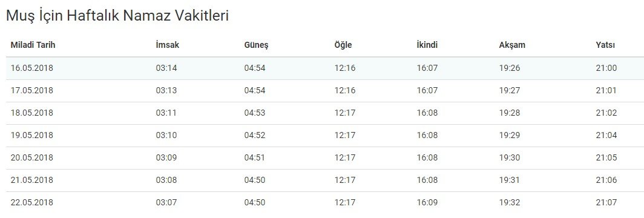Image resolution: width=644 pixels, height=218 pixels.
Task: Click the 19.05.2018 date cell
Action: click(x=32, y=135)
